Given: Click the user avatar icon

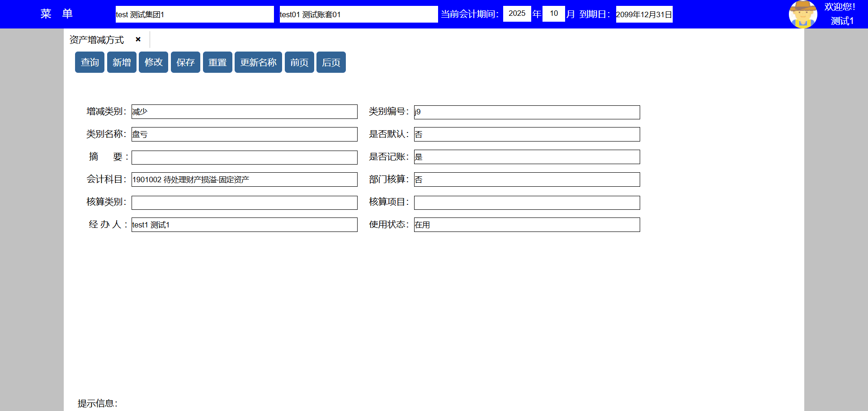Looking at the screenshot, I should [x=802, y=14].
